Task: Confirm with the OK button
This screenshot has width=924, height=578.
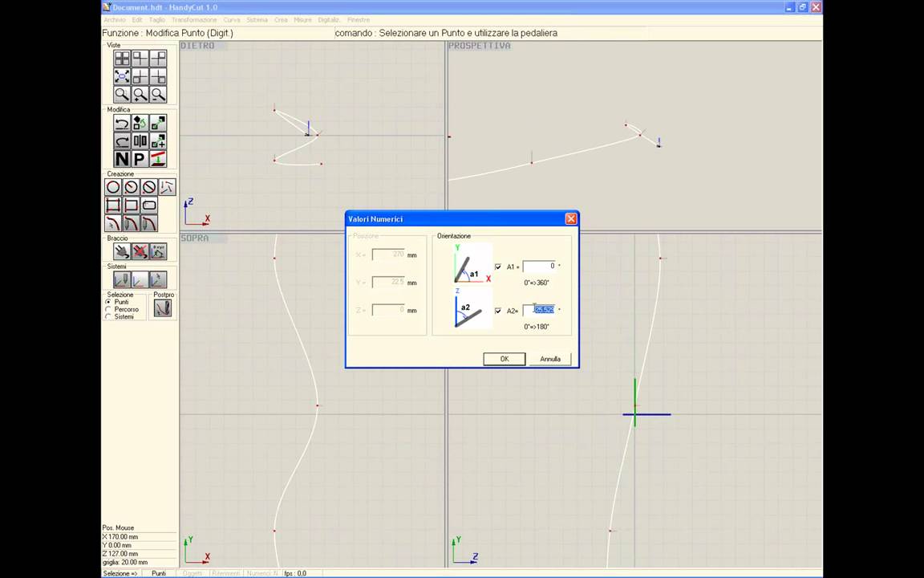Action: (x=505, y=359)
